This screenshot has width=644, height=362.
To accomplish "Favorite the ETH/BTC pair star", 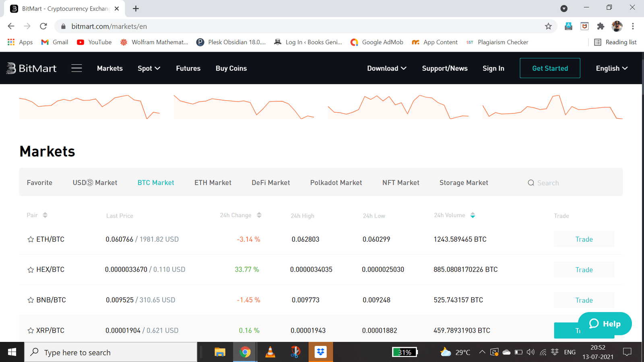I will [31, 240].
